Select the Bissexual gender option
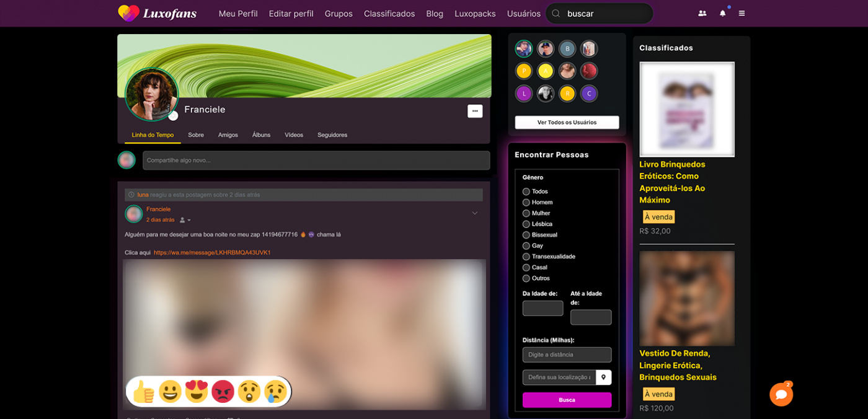The image size is (868, 419). (526, 235)
